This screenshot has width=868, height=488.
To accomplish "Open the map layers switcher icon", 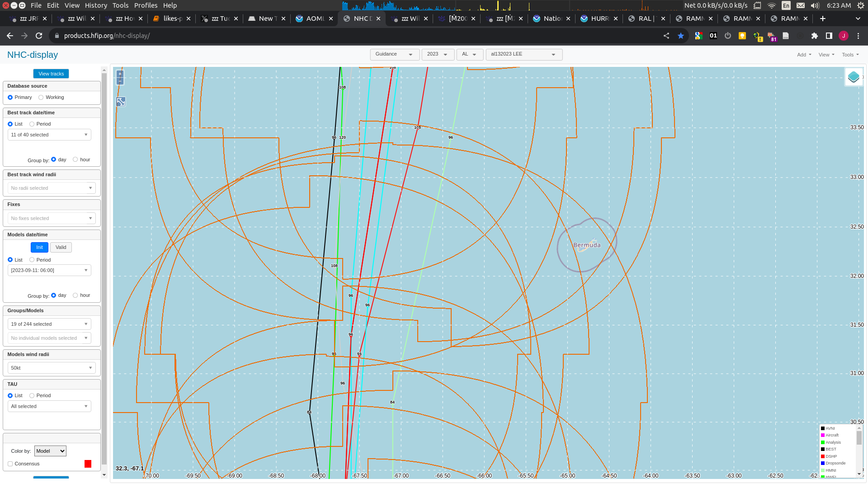I will click(854, 77).
